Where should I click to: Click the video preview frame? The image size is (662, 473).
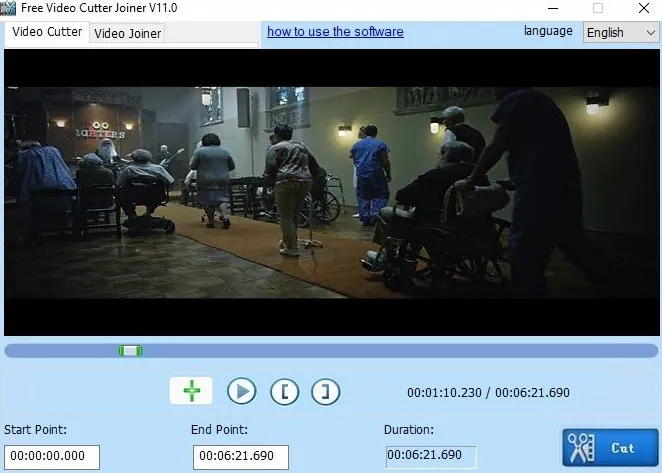click(331, 192)
